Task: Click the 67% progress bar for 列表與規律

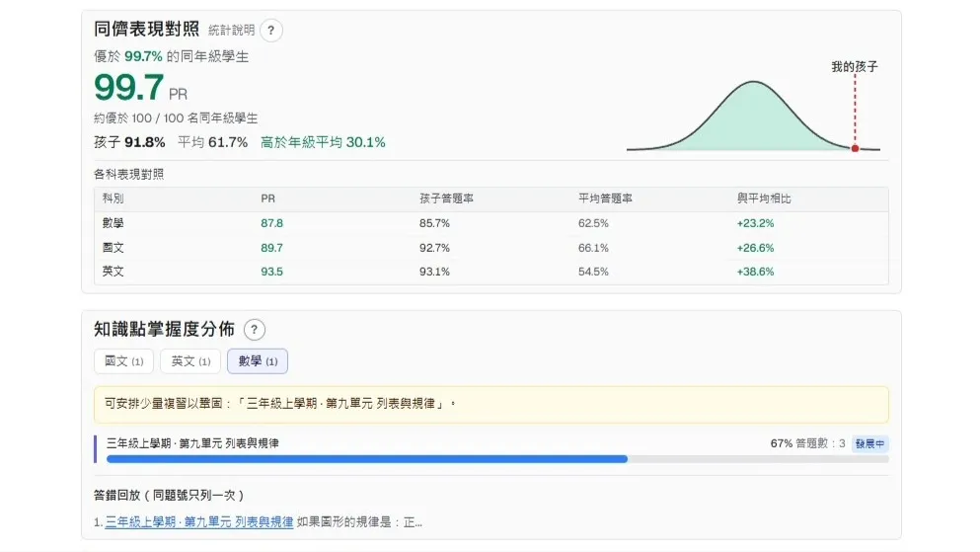Action: click(497, 459)
